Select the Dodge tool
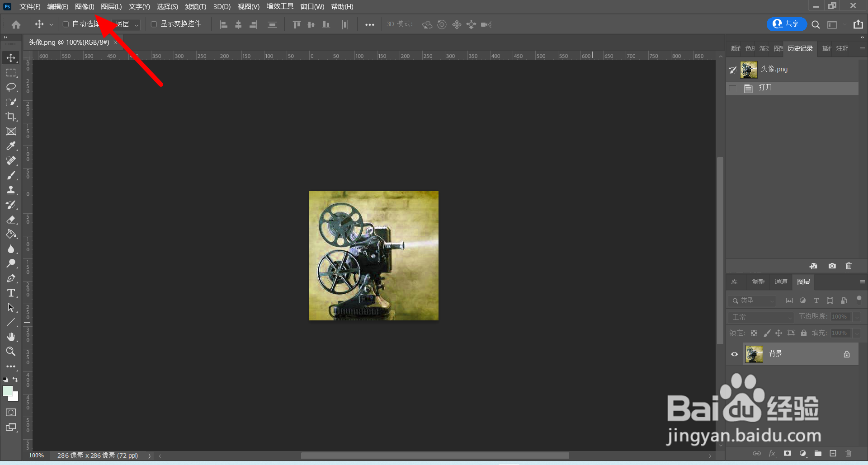This screenshot has height=465, width=868. coord(11,263)
